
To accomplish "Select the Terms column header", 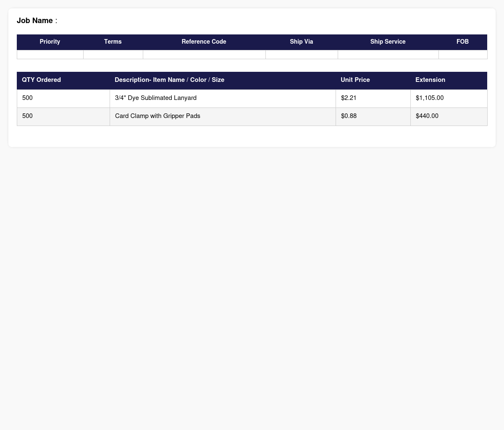I will (113, 42).
